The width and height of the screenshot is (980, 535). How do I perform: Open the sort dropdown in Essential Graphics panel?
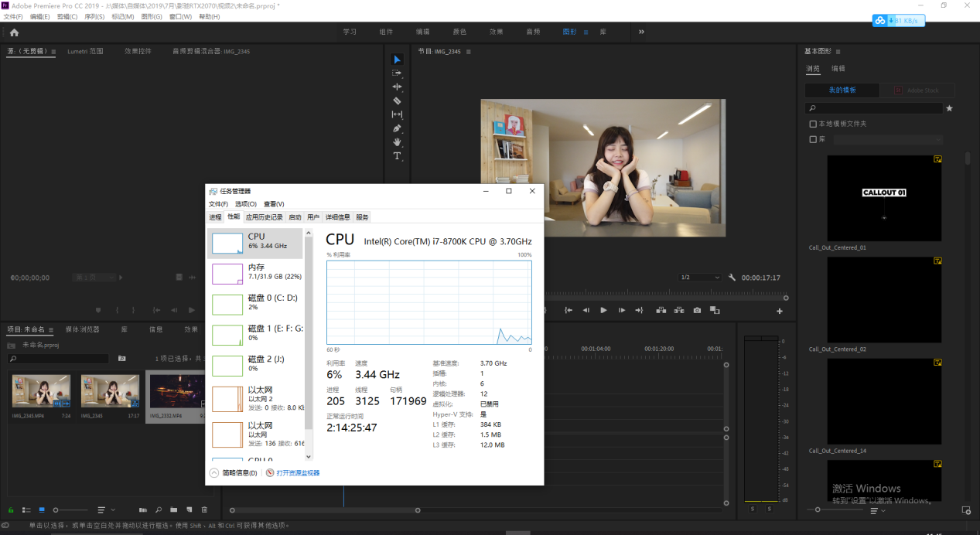coord(877,510)
